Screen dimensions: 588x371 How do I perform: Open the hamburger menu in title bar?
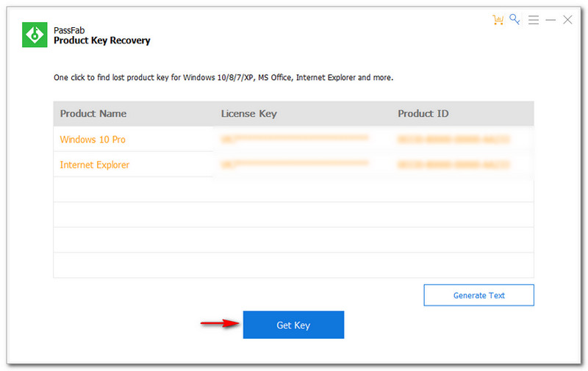tap(534, 20)
